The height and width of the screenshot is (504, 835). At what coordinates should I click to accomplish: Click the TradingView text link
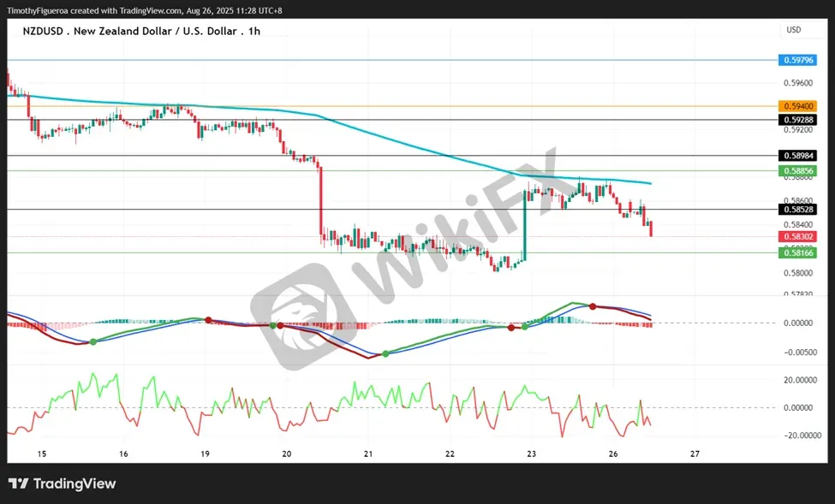pyautogui.click(x=75, y=483)
